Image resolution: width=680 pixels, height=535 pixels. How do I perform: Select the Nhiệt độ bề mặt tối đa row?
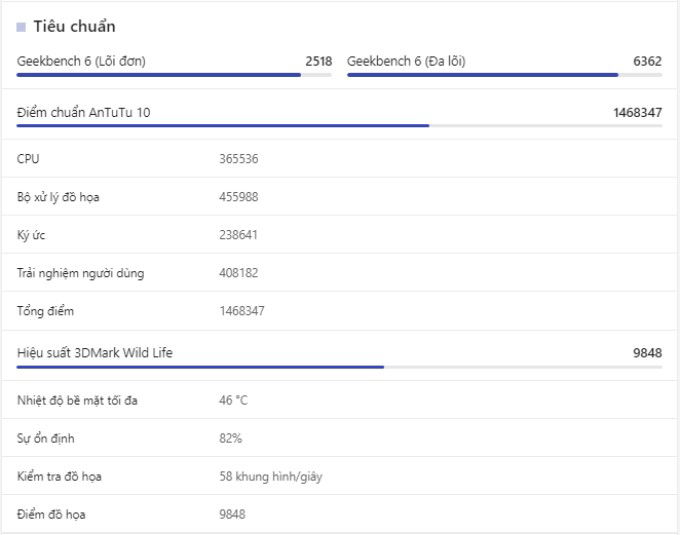(x=339, y=400)
